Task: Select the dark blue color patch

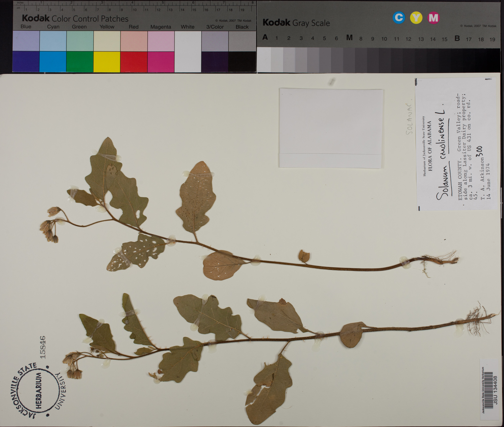Action: click(x=26, y=62)
